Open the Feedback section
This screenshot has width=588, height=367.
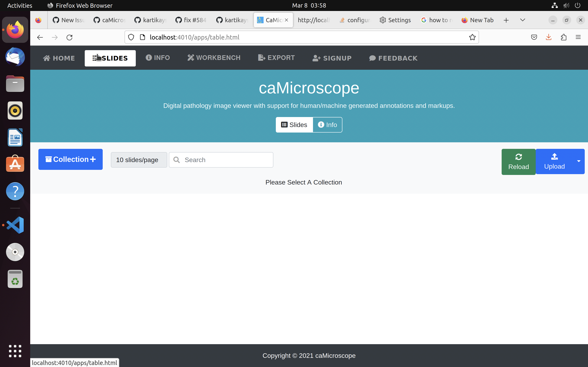pos(393,58)
